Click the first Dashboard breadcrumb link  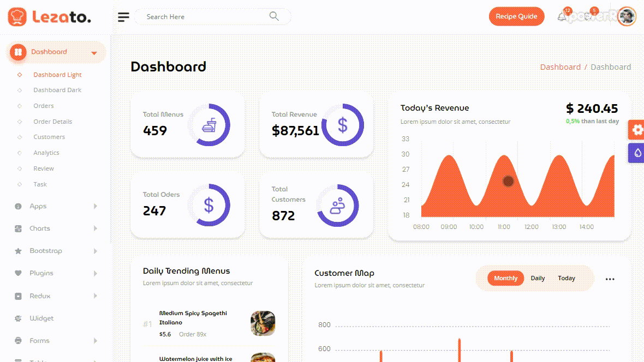point(560,67)
